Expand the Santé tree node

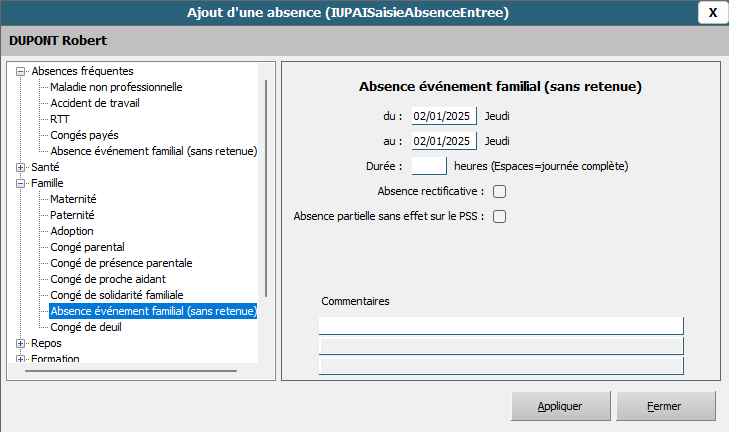[x=22, y=167]
